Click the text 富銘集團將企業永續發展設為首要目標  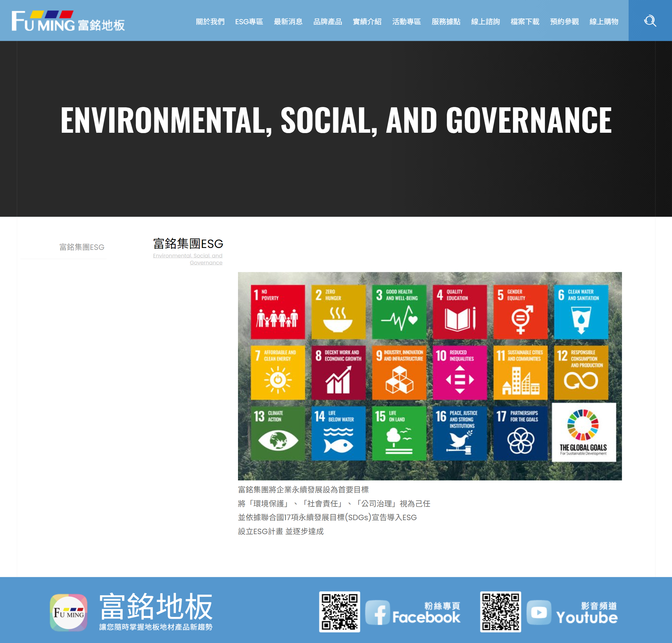tap(303, 490)
